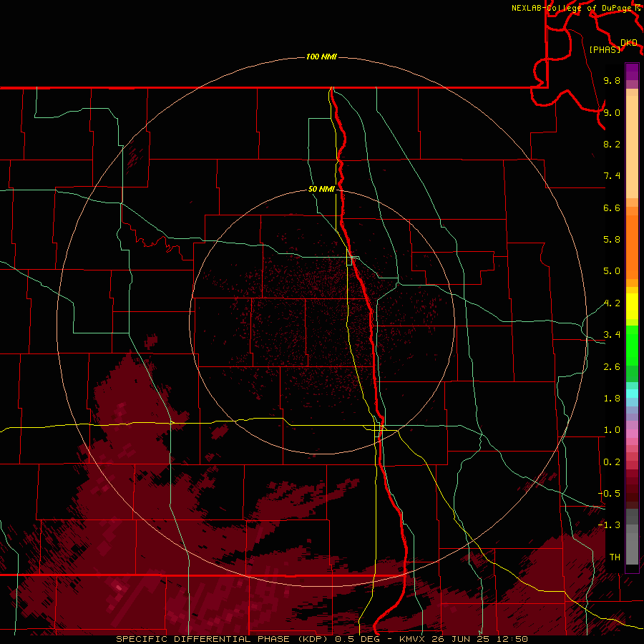Select the 9.8 value on color scale

(612, 80)
